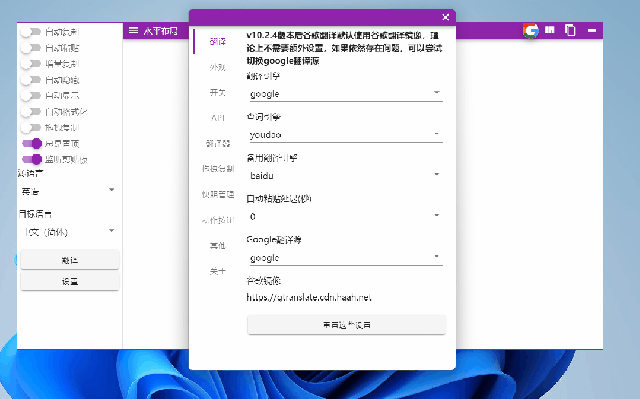Image resolution: width=640 pixels, height=399 pixels.
Task: Minimize the main window with the dash icon
Action: point(592,30)
